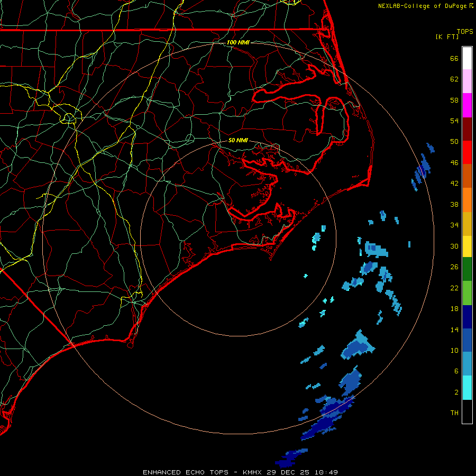Click the light blue legend swatch

pos(467,364)
